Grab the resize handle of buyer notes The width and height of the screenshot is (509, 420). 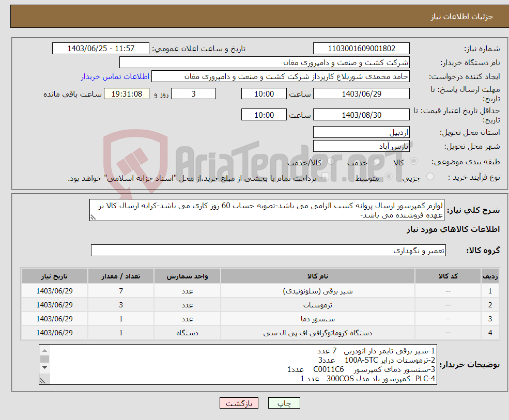point(43,381)
